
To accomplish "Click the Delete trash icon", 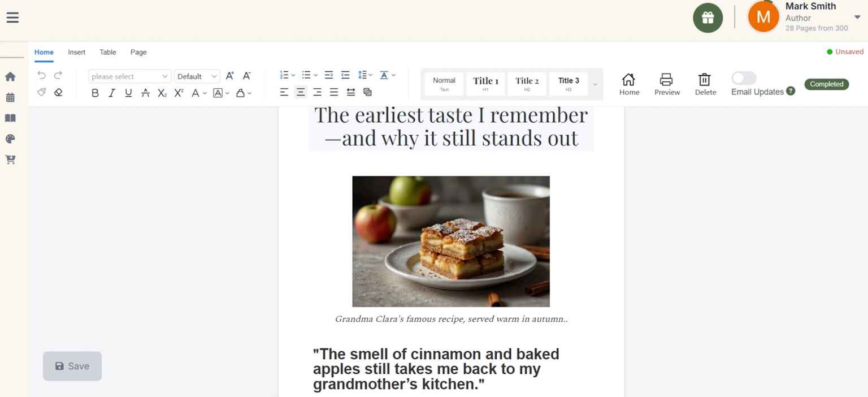I will 705,84.
